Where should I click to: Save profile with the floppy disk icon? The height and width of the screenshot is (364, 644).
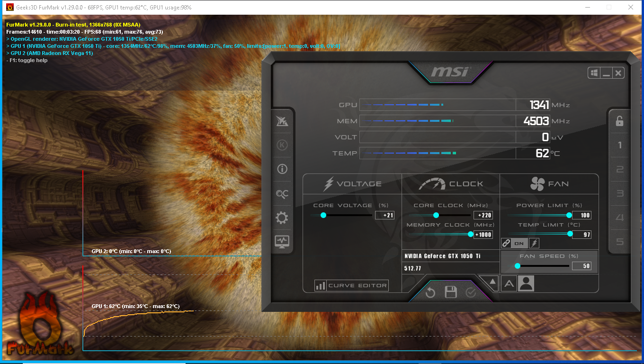[451, 292]
